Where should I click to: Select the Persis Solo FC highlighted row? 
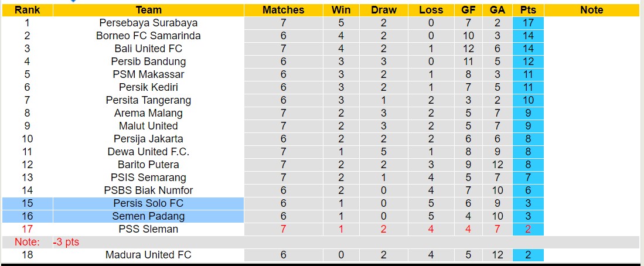point(148,203)
